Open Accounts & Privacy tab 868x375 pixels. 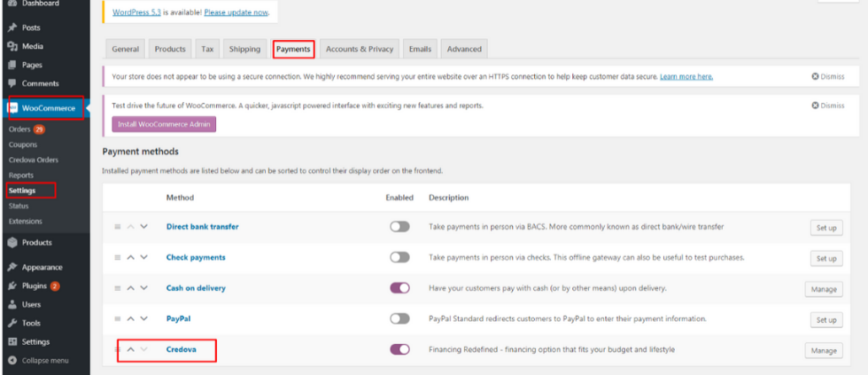click(360, 49)
